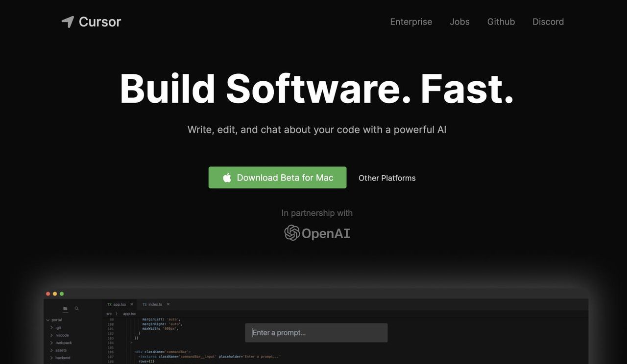Image resolution: width=627 pixels, height=364 pixels.
Task: Collapse the portal folder chevron
Action: (x=47, y=320)
